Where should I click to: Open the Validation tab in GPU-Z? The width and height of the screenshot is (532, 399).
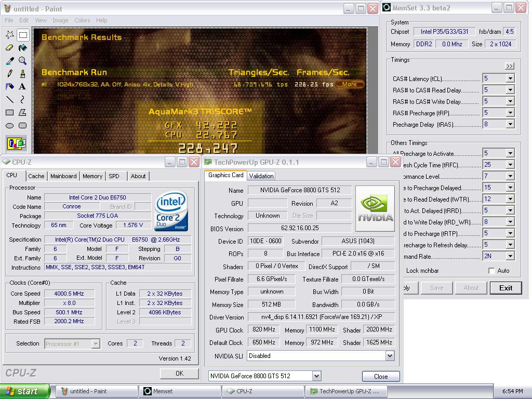(x=261, y=176)
